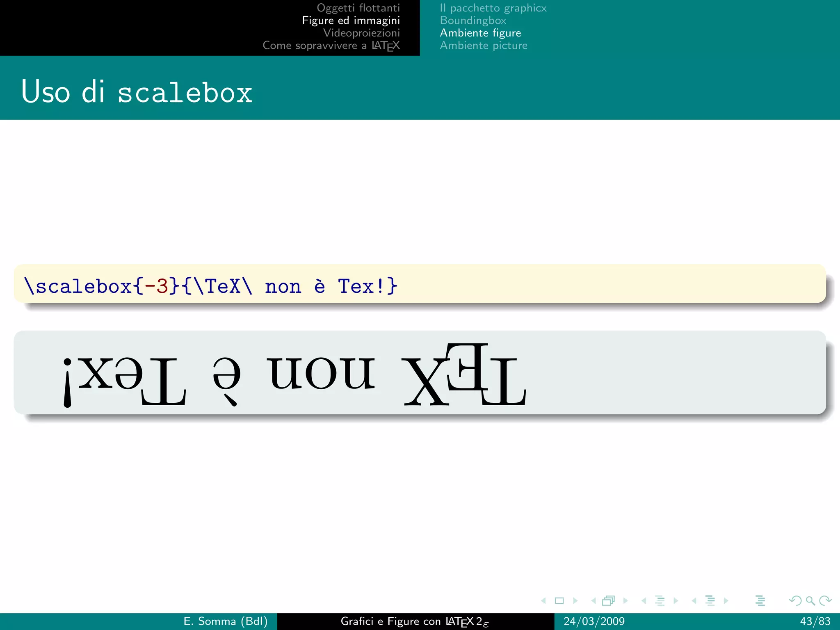This screenshot has width=840, height=630.
Task: Click the subsection navigation icon
Action: point(660,601)
